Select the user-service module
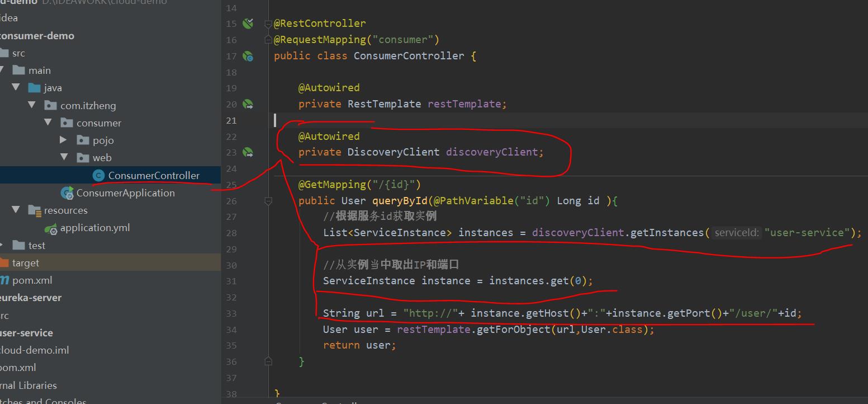The image size is (868, 404). point(26,332)
